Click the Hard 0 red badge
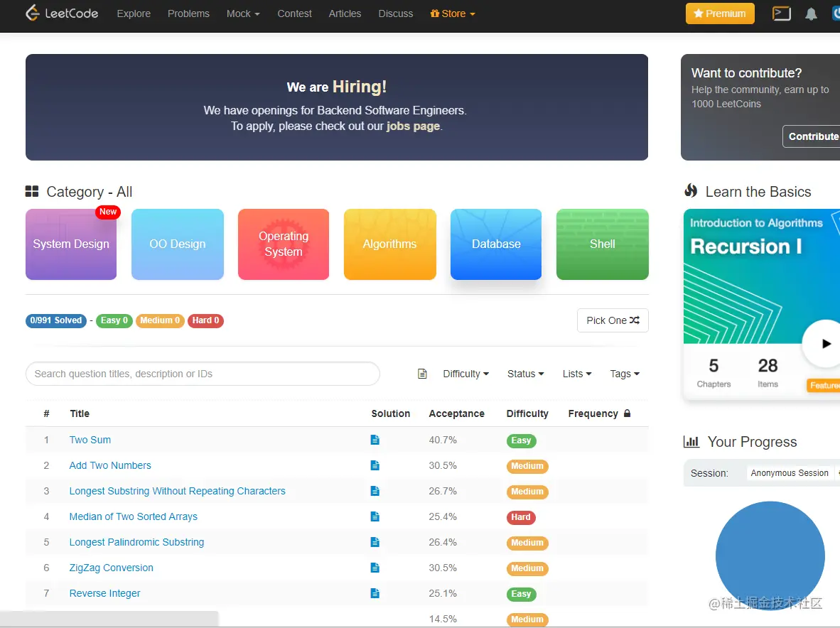This screenshot has width=840, height=628. coord(205,320)
